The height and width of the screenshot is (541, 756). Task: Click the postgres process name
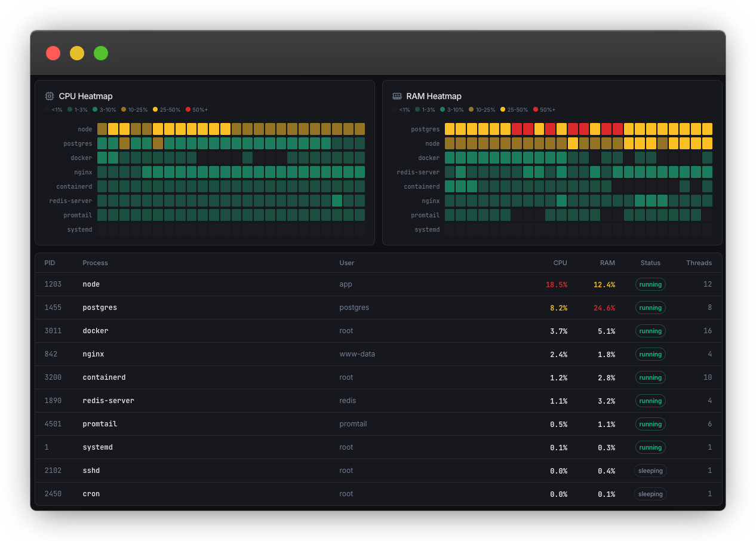(99, 308)
